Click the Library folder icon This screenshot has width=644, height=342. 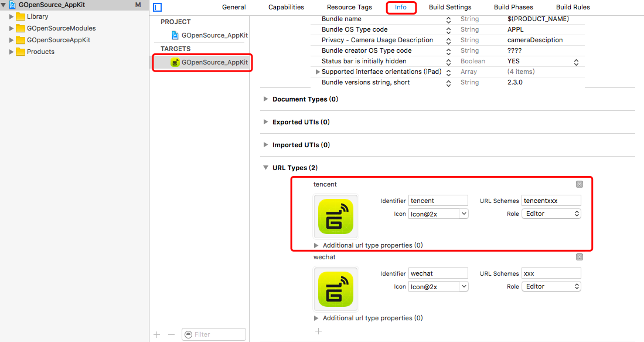tap(21, 16)
